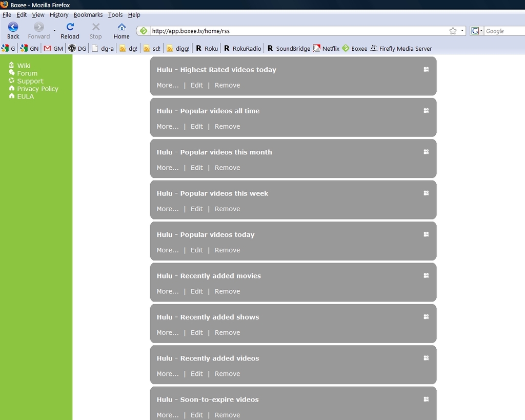Edit the Highest Rated videos today feed

tap(196, 85)
